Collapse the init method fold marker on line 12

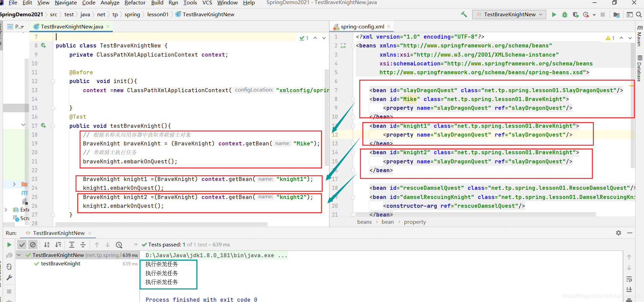(x=53, y=81)
